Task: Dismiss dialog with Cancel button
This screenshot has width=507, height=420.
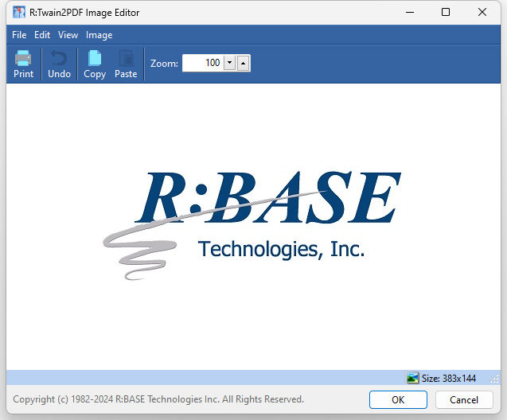Action: [x=464, y=399]
